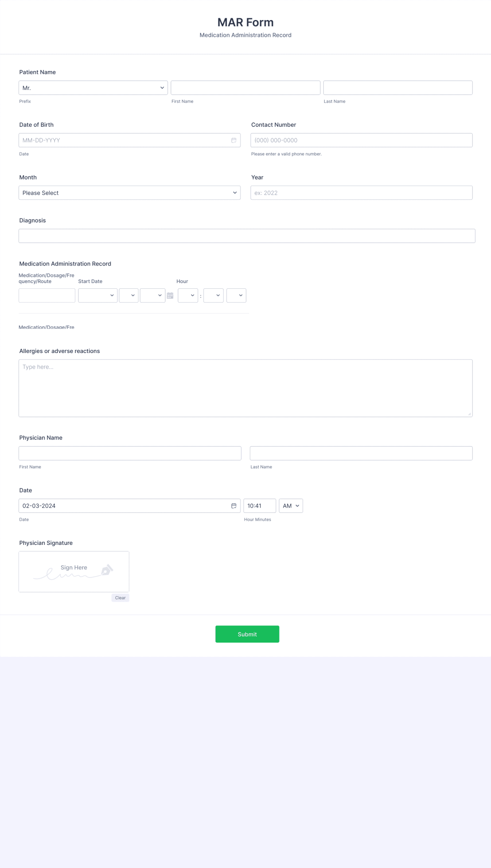The width and height of the screenshot is (491, 868).
Task: Click the Medication/Dosage/Frequency/Route input
Action: click(x=47, y=295)
